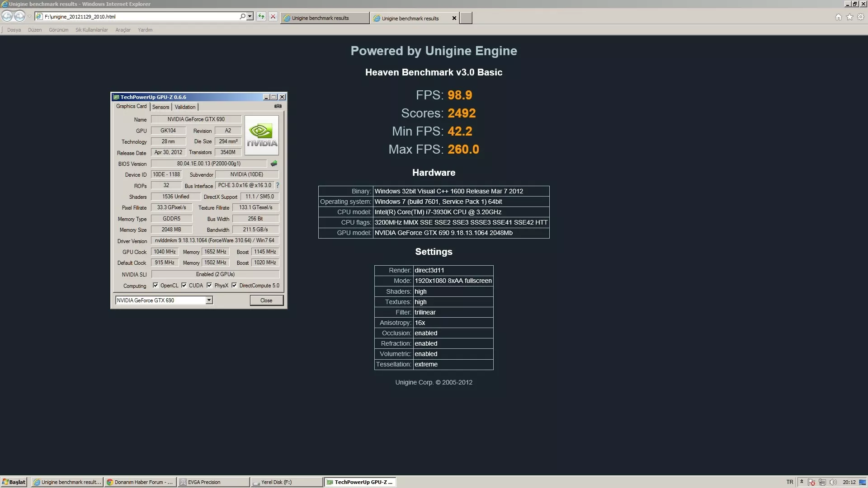Click the BIOS save chip icon in GPU-Z
868x488 pixels.
274,164
